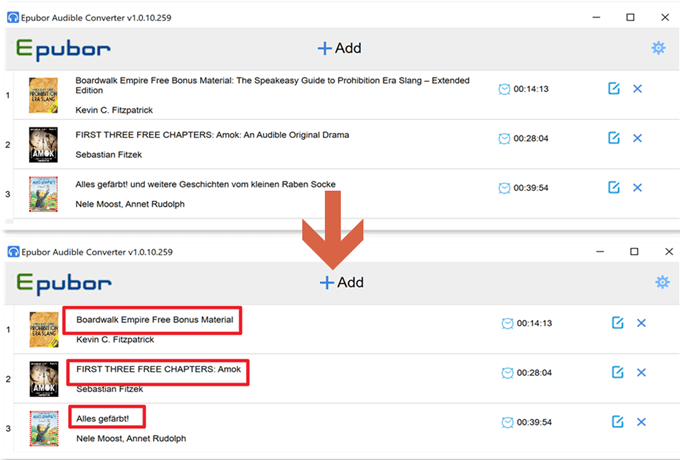Image resolution: width=680 pixels, height=460 pixels.
Task: Click Epubor logo in upper window
Action: coord(63,49)
